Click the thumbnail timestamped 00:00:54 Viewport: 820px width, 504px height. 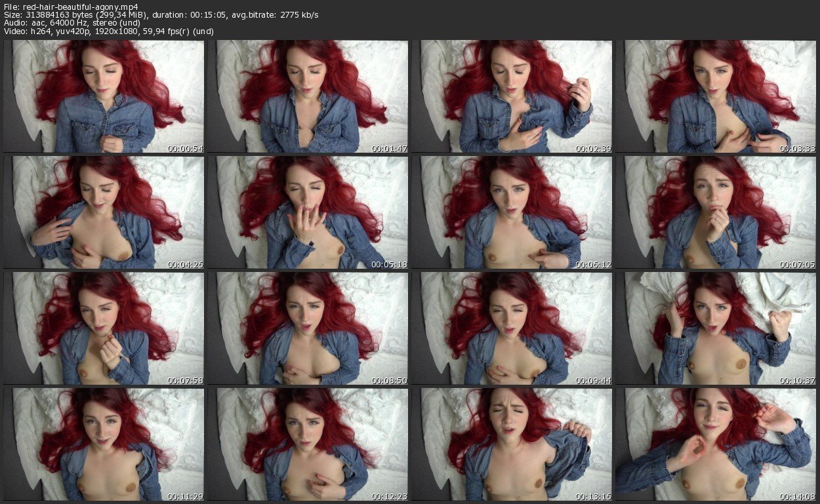(104, 97)
